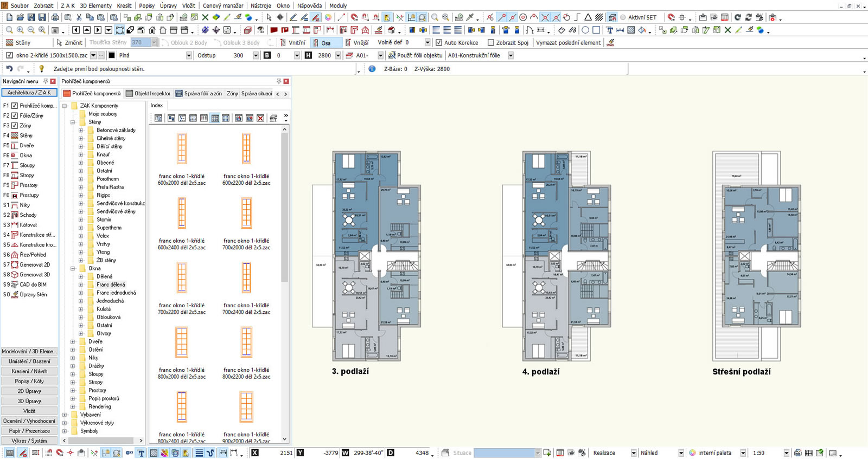Open the A01-Konstrukční fólie dropdown
The width and height of the screenshot is (868, 459).
(510, 55)
